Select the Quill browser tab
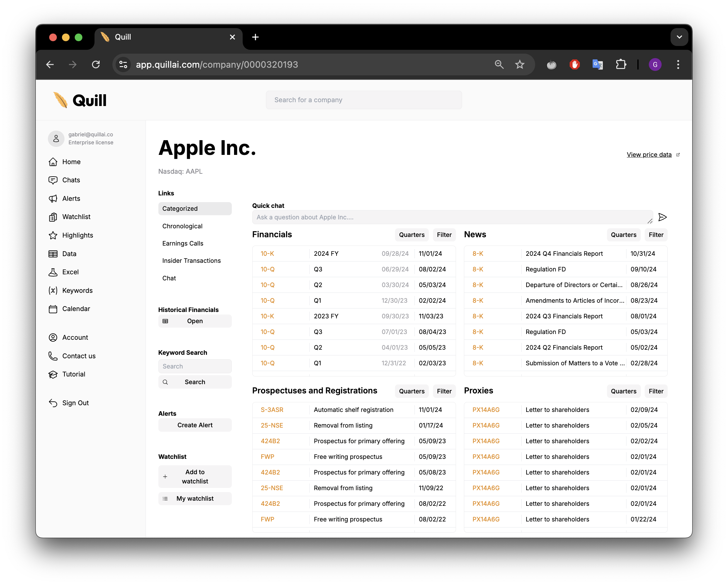 168,37
